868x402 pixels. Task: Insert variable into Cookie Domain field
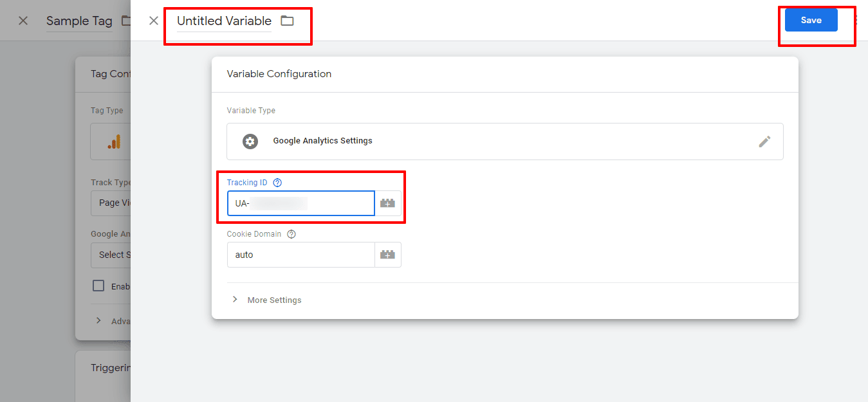[387, 255]
